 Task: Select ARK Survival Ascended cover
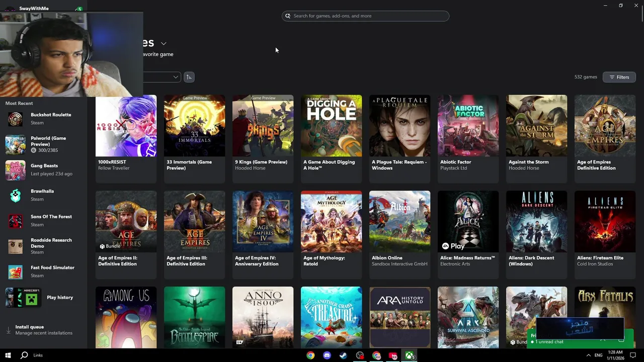pyautogui.click(x=468, y=317)
